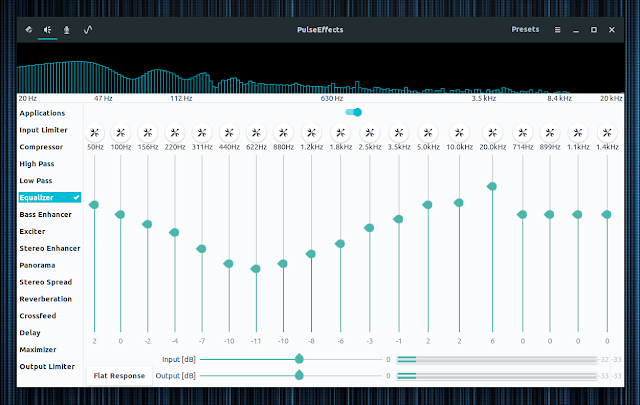
Task: Select Equalizer entry with checkmark in sidebar
Action: point(49,198)
